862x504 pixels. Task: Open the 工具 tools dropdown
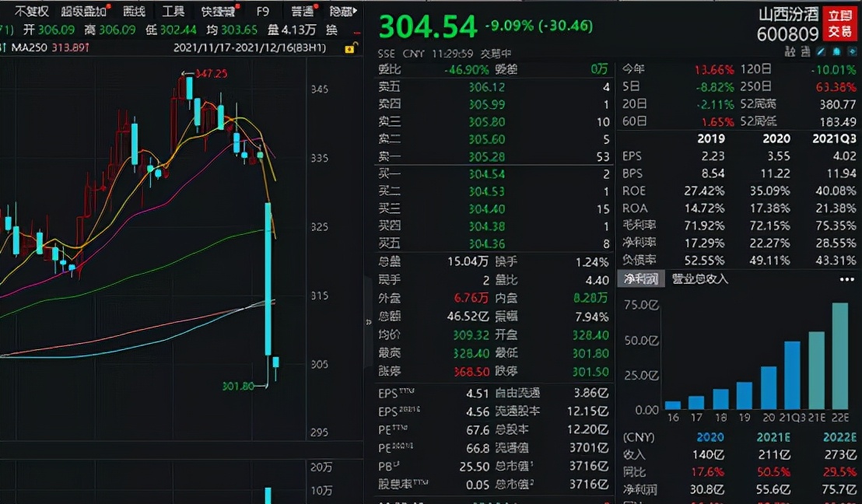coord(173,12)
